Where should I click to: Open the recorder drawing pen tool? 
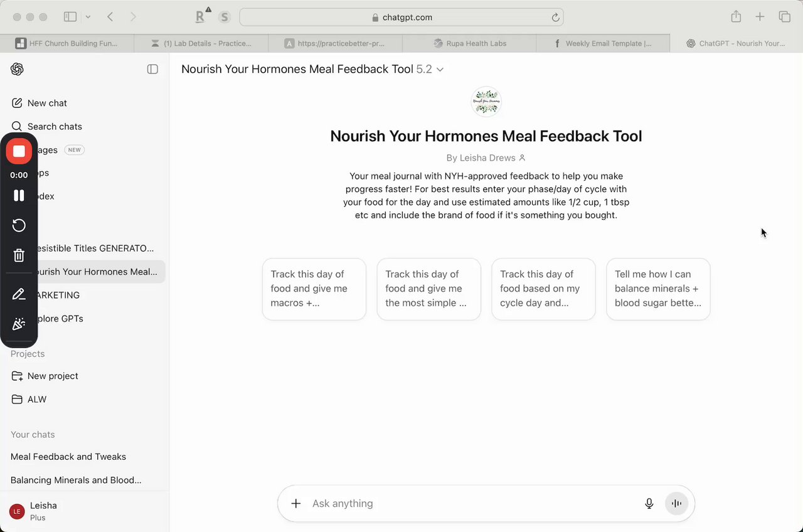tap(19, 294)
